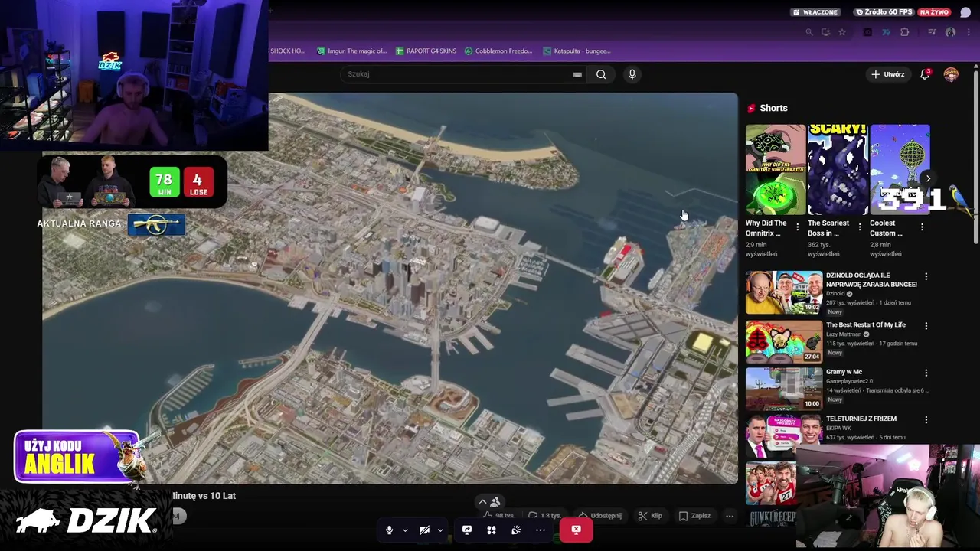The height and width of the screenshot is (551, 980).
Task: Open menu for The Best Restart video
Action: click(926, 325)
